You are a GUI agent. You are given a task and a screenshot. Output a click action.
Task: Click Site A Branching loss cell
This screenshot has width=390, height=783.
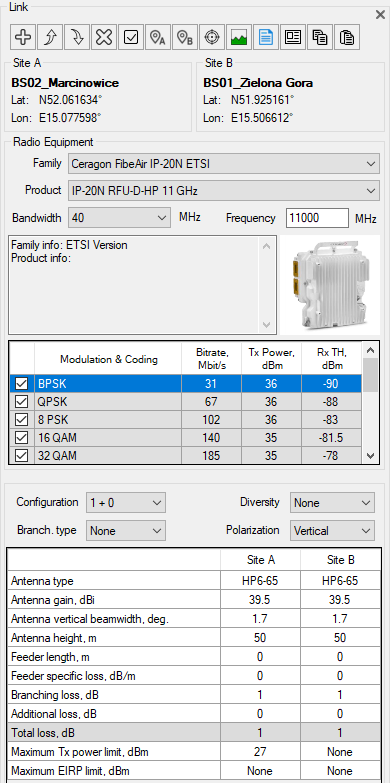[260, 695]
